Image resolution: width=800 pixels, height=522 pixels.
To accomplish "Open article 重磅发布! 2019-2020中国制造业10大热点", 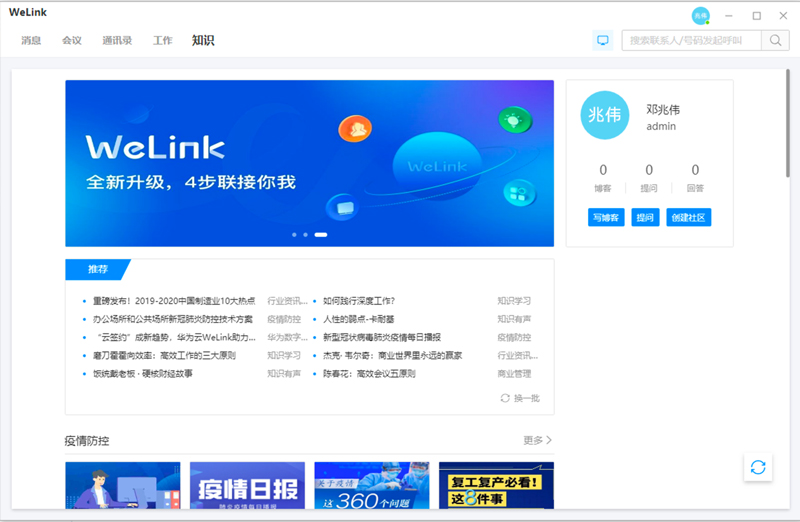I will point(174,301).
